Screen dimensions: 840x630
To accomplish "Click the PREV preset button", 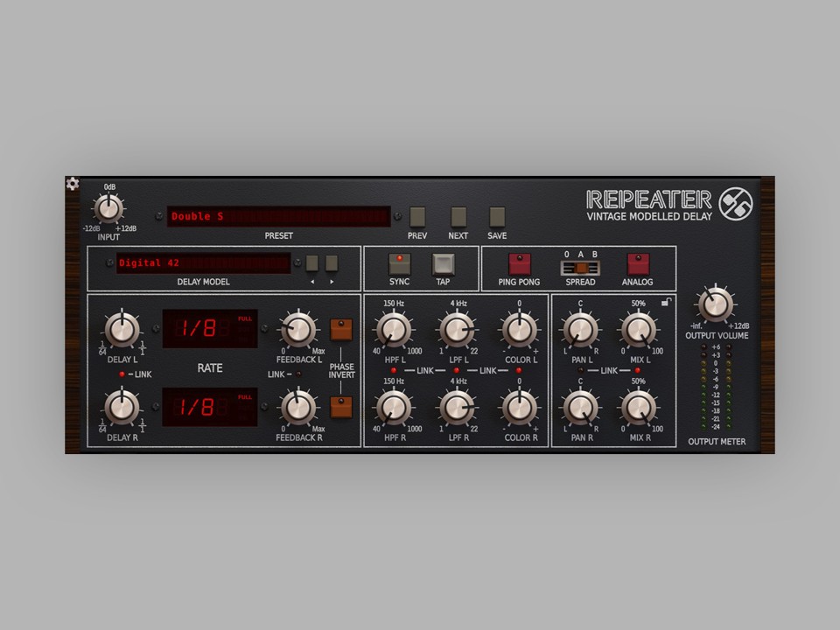I will tap(417, 217).
